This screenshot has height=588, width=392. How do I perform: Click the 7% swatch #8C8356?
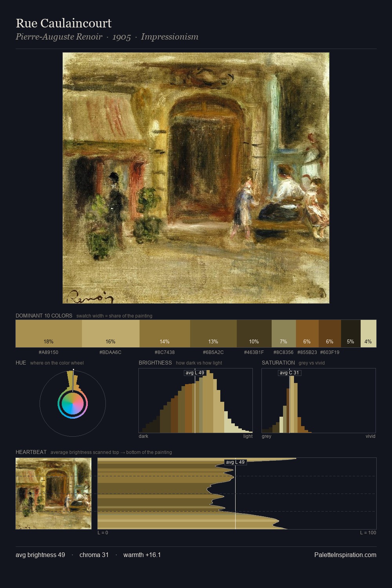click(x=284, y=334)
